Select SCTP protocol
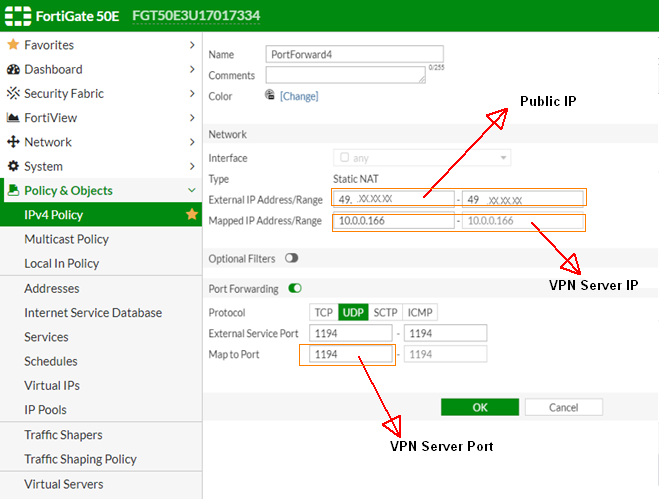Screen dimensions: 659x499 coord(385,312)
